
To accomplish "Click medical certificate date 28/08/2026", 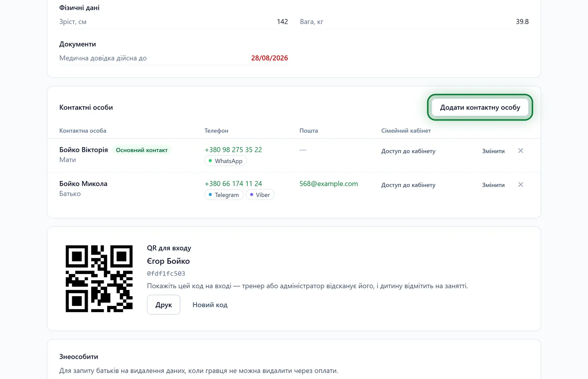I will coord(270,58).
